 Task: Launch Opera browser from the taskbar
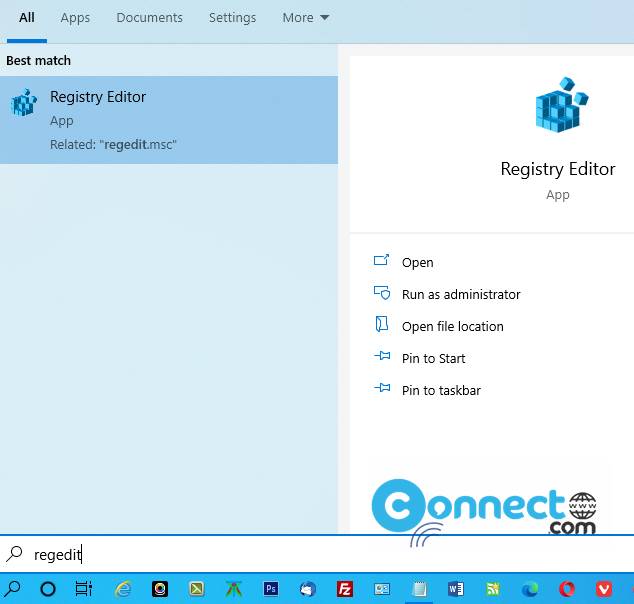pos(567,589)
